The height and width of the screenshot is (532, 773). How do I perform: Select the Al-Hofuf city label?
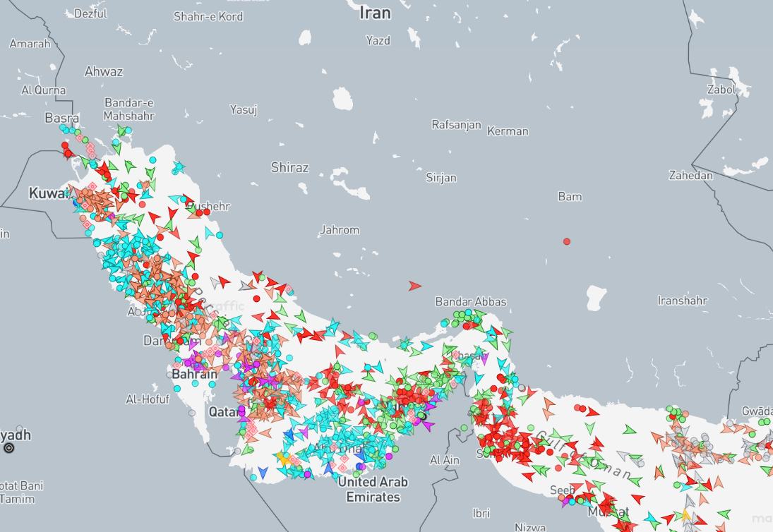click(148, 399)
